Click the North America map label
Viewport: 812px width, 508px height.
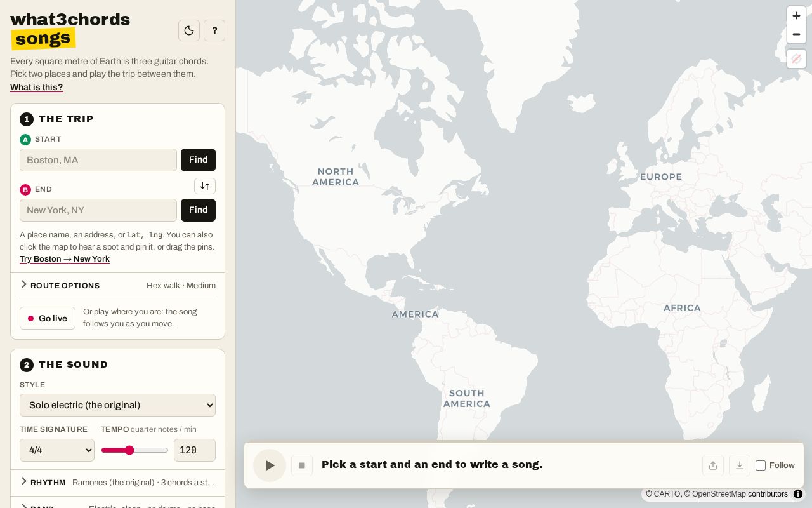336,177
